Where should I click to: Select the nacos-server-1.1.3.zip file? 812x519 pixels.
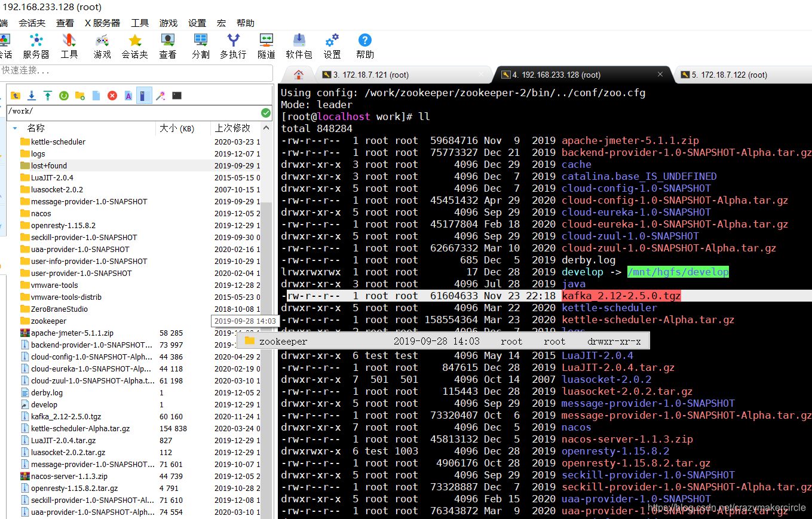69,476
